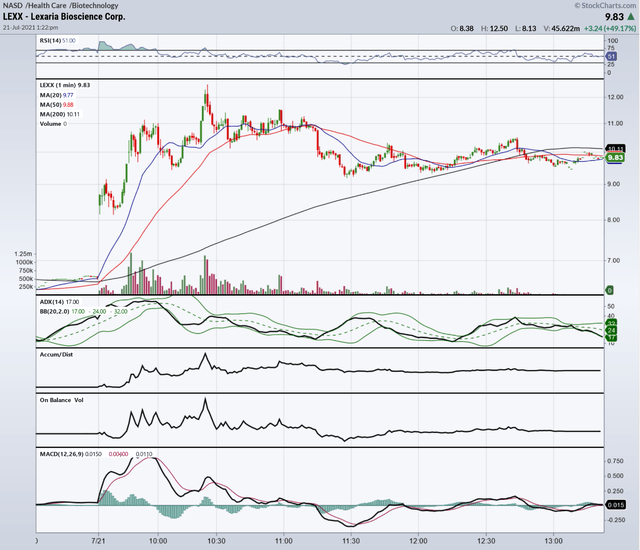Click the 21-Jul-2021 1:22:pm timestamp
This screenshot has height=550, width=640.
[x=31, y=27]
